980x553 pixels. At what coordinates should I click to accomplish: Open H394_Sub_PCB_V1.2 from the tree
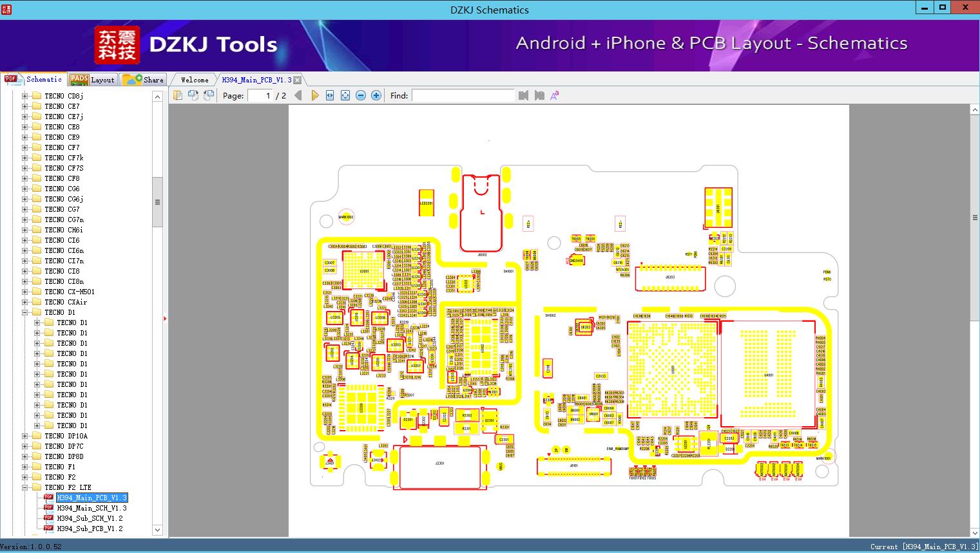tap(90, 529)
